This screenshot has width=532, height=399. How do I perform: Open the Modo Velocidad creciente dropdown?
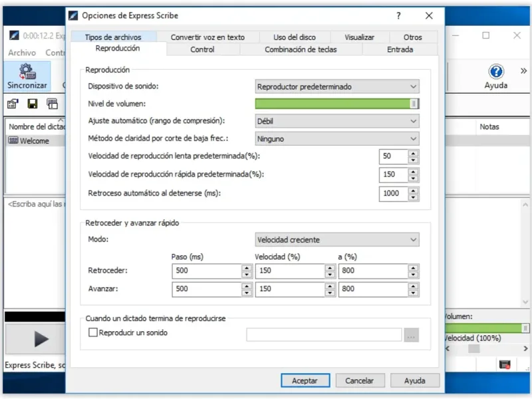[337, 239]
